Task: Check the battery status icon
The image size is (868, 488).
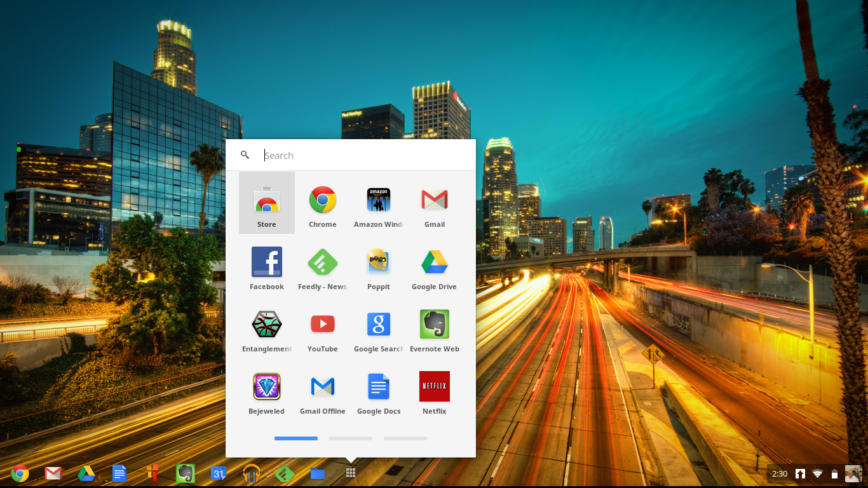Action: click(834, 474)
